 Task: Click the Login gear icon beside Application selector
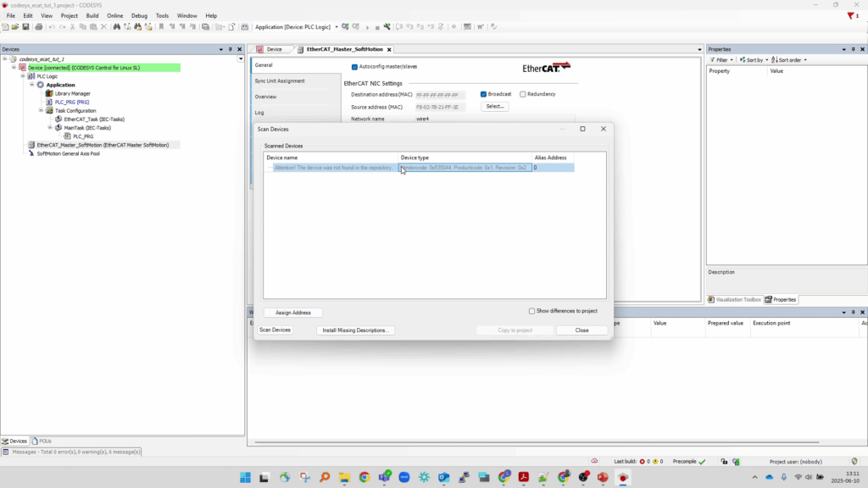pos(346,26)
